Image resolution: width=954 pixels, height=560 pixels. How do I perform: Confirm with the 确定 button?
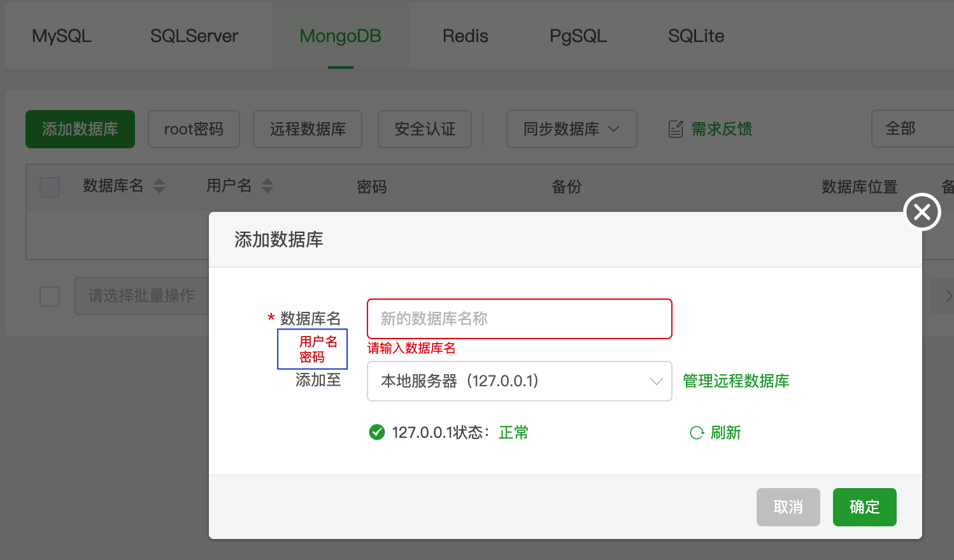coord(865,507)
